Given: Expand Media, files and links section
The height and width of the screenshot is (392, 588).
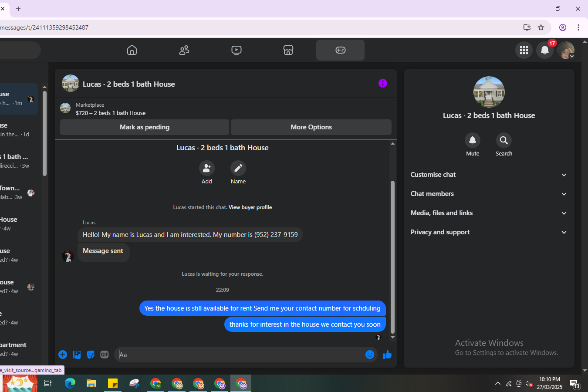Looking at the screenshot, I should tap(489, 213).
